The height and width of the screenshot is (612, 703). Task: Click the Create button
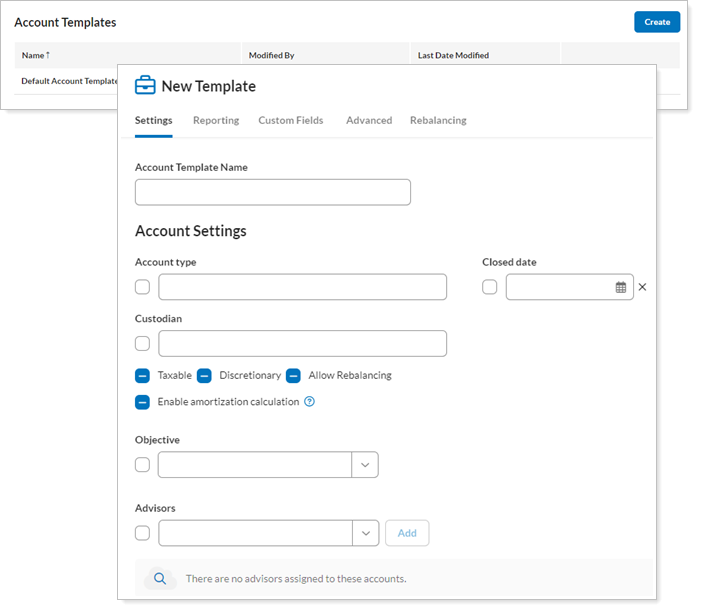(657, 22)
